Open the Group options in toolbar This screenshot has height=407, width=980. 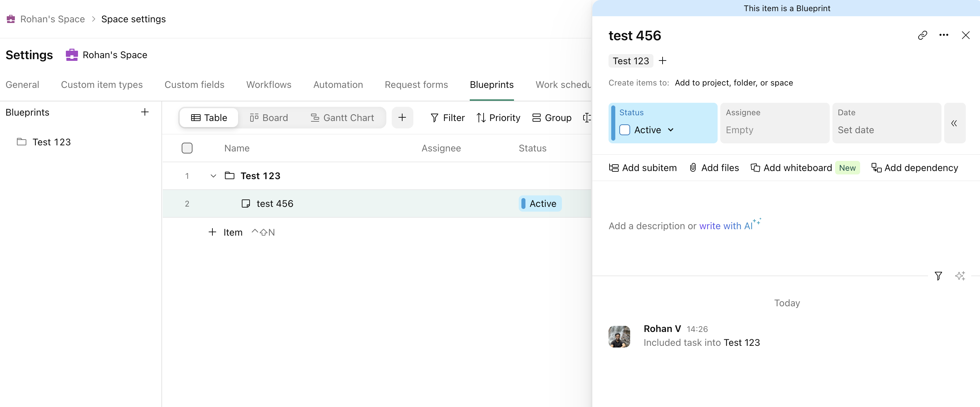click(x=552, y=118)
